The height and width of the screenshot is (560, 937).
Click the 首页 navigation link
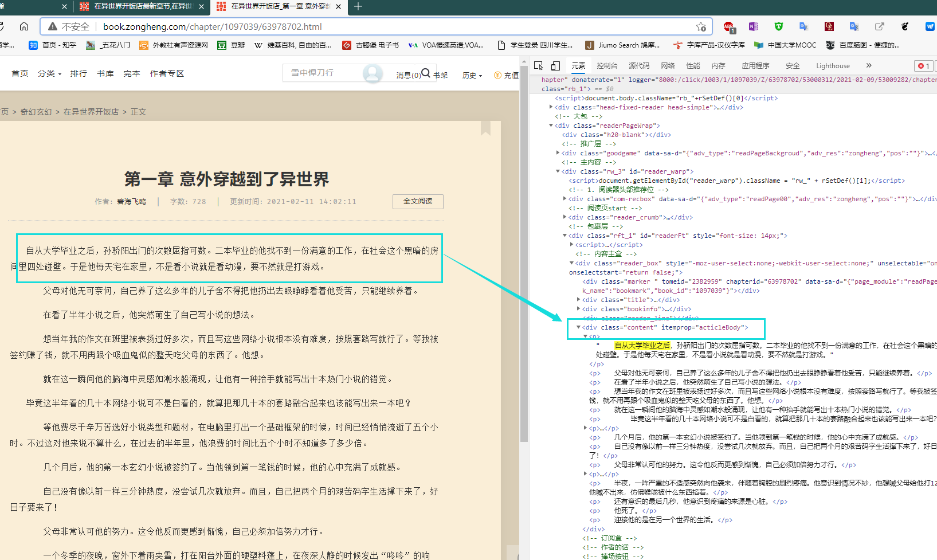coord(20,73)
